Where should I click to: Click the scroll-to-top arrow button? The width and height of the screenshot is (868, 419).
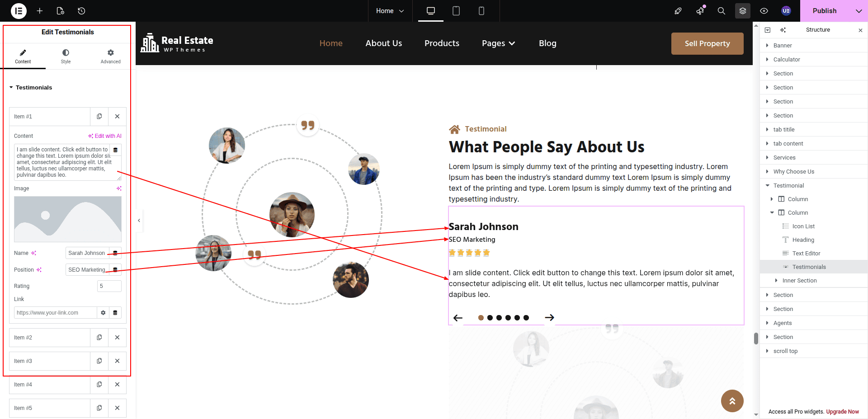(732, 401)
